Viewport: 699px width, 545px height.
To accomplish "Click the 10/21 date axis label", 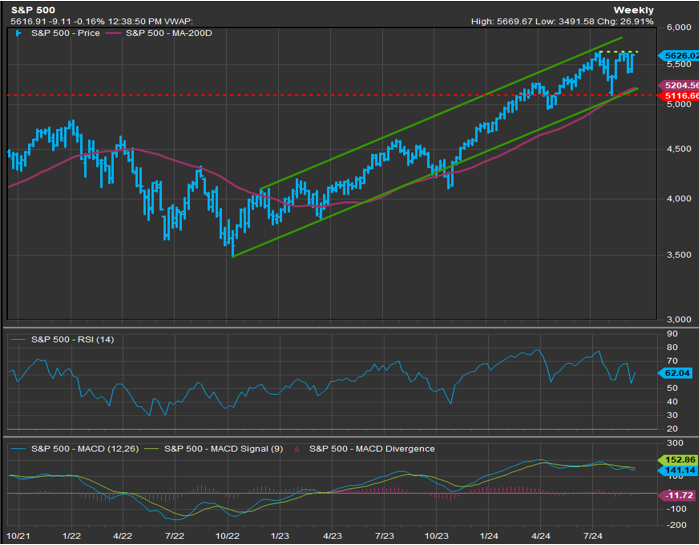I will [x=18, y=536].
